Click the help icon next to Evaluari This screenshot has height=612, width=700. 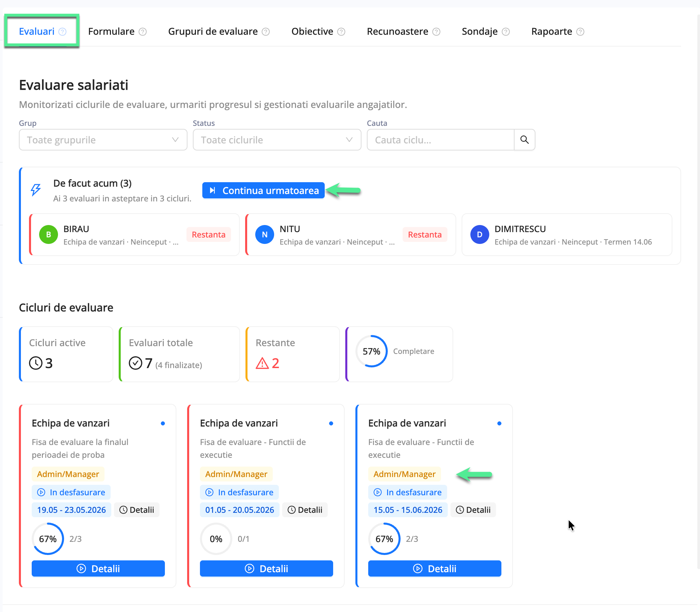pyautogui.click(x=62, y=32)
